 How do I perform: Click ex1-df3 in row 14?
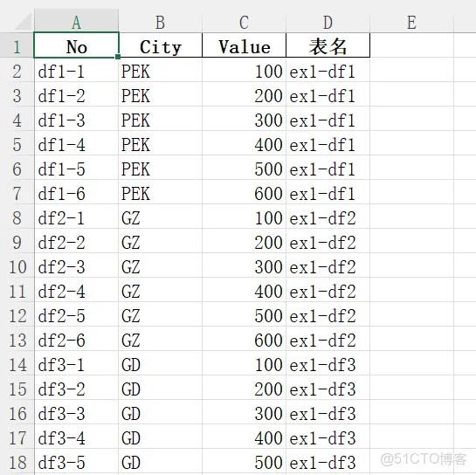click(328, 363)
